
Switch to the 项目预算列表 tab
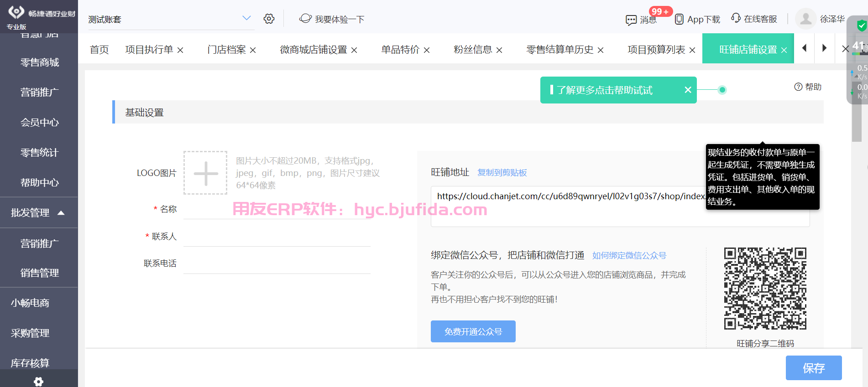point(656,50)
